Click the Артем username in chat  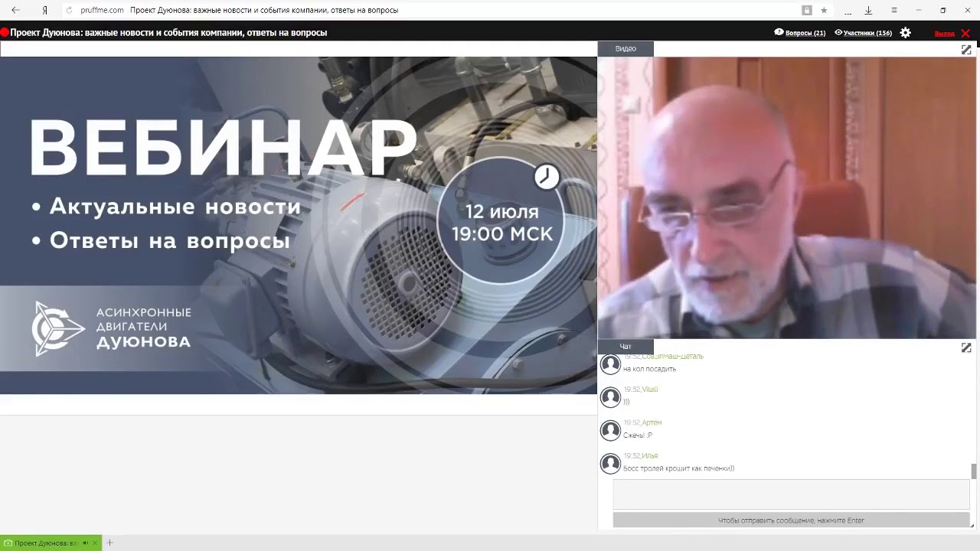click(x=652, y=422)
